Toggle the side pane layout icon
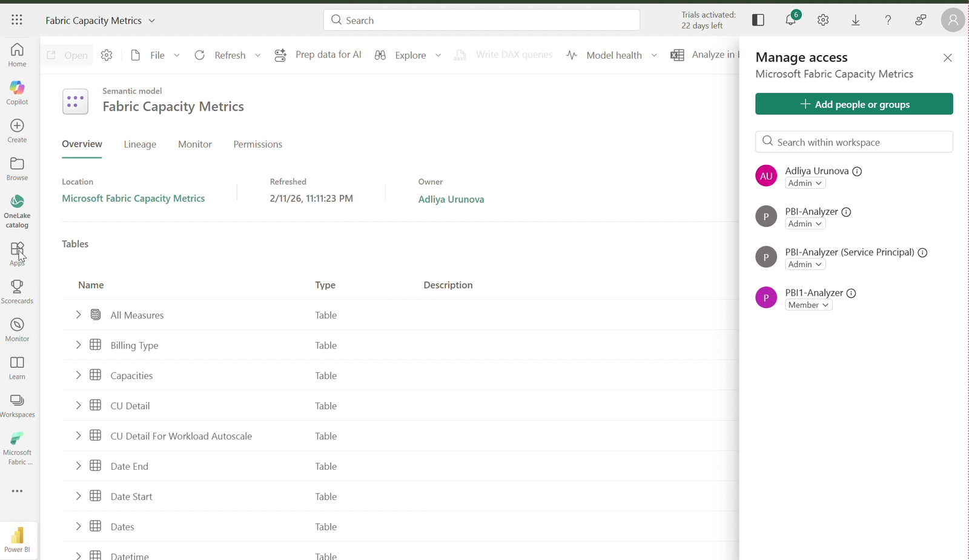Image resolution: width=969 pixels, height=560 pixels. (x=758, y=20)
